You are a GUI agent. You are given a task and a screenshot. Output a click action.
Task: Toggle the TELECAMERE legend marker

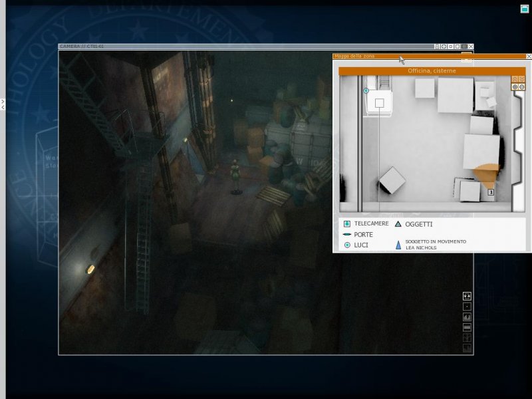(x=346, y=224)
